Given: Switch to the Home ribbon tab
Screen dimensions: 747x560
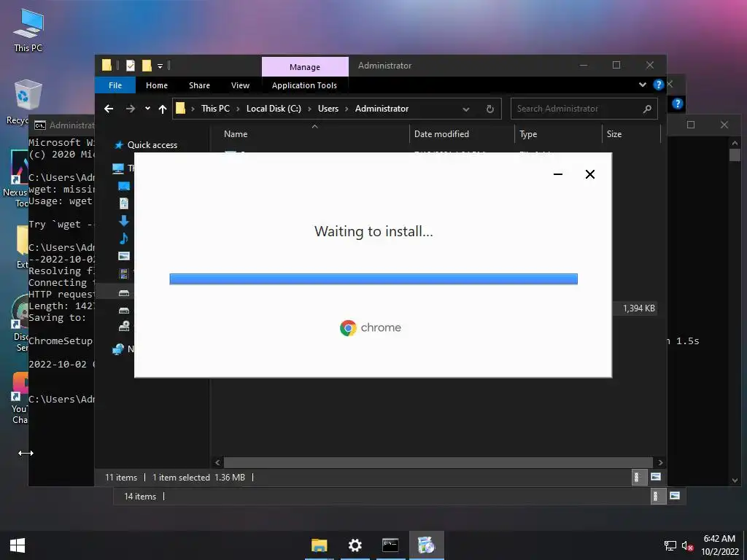Looking at the screenshot, I should (x=157, y=85).
